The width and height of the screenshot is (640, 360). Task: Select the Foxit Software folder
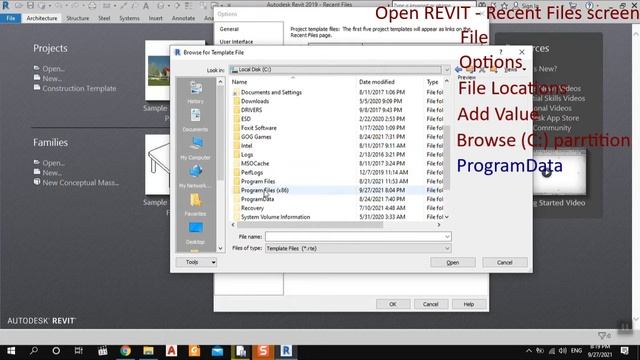click(x=258, y=128)
